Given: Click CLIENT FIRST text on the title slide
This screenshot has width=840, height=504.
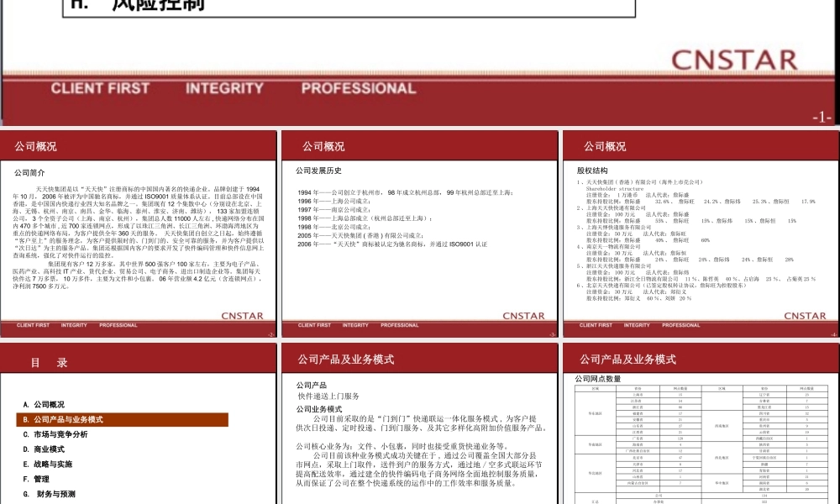Looking at the screenshot, I should 100,88.
